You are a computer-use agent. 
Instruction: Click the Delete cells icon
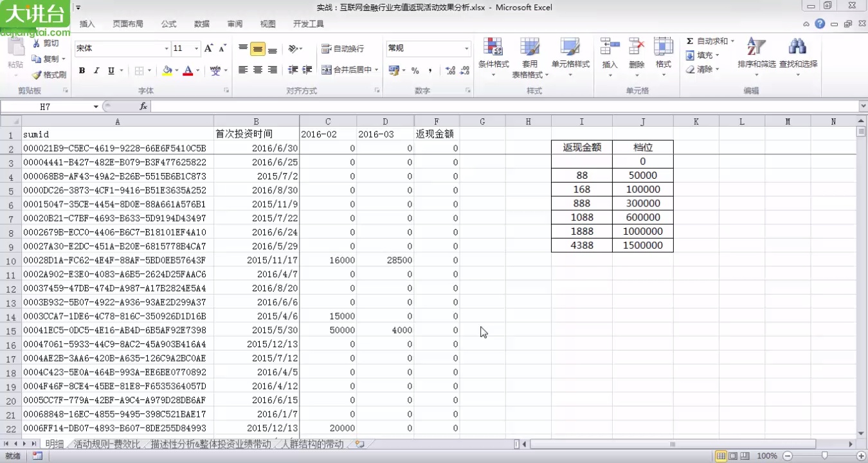click(x=637, y=47)
